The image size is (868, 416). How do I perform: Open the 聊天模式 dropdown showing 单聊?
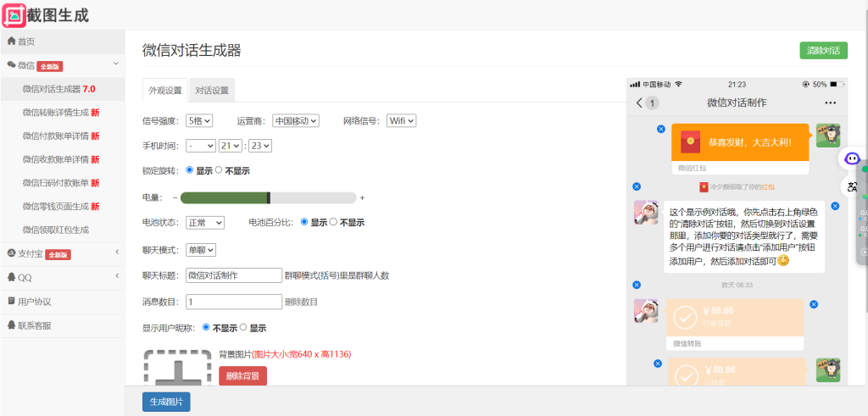(x=201, y=250)
